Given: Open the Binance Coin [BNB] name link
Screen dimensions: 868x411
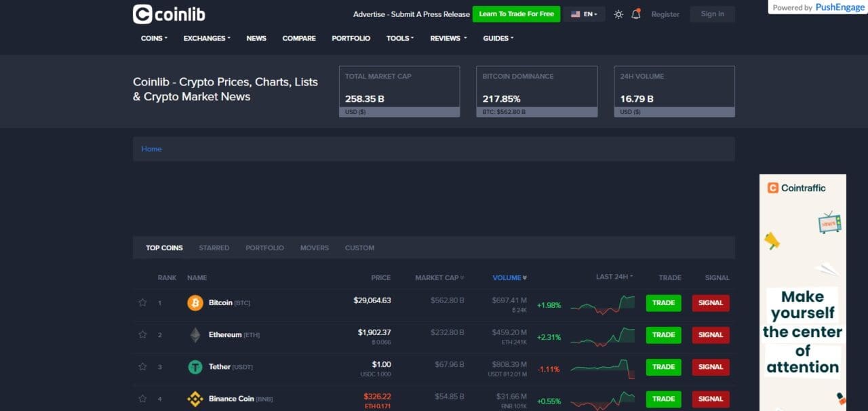Looking at the screenshot, I should [241, 399].
